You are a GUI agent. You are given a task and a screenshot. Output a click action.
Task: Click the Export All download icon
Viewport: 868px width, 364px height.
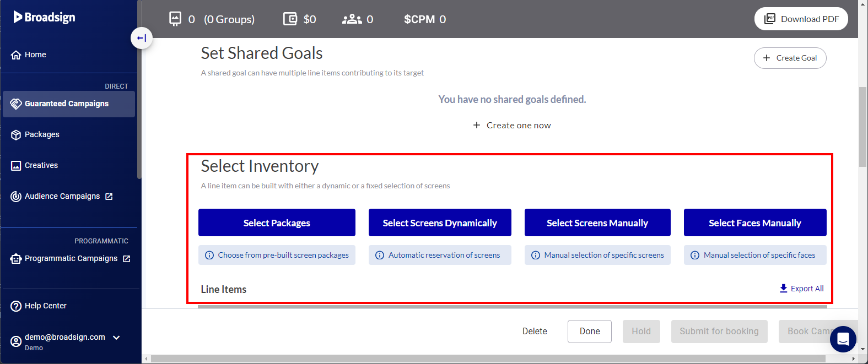[x=783, y=289]
